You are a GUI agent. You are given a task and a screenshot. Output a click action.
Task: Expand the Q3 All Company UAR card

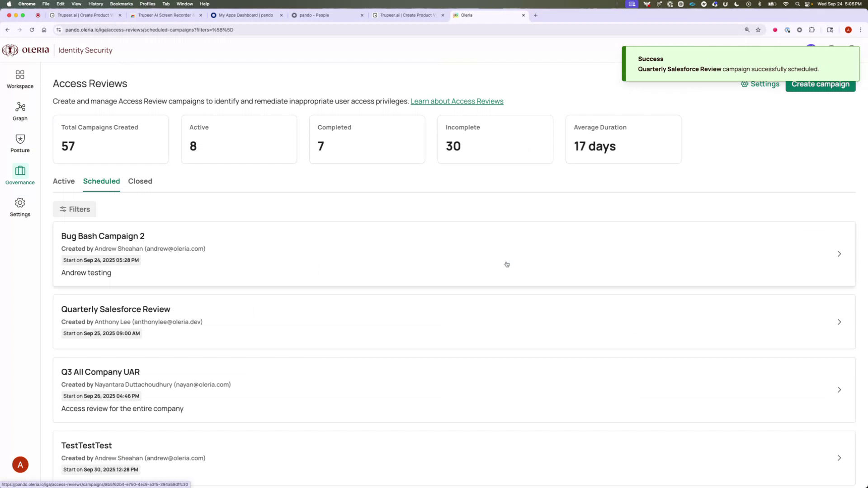[839, 389]
